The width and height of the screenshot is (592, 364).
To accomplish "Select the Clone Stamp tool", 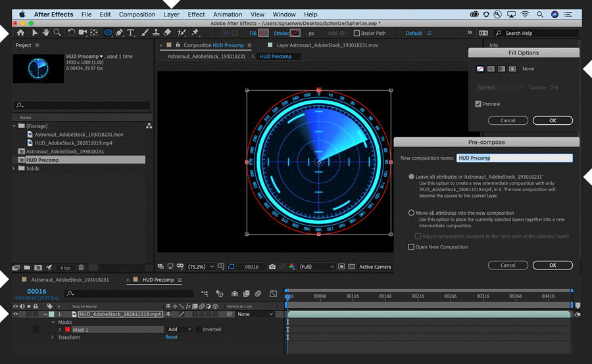I will (x=155, y=33).
